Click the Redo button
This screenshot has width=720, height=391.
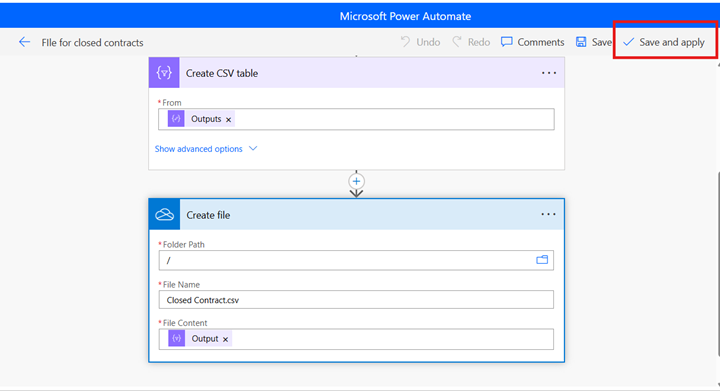pyautogui.click(x=471, y=42)
